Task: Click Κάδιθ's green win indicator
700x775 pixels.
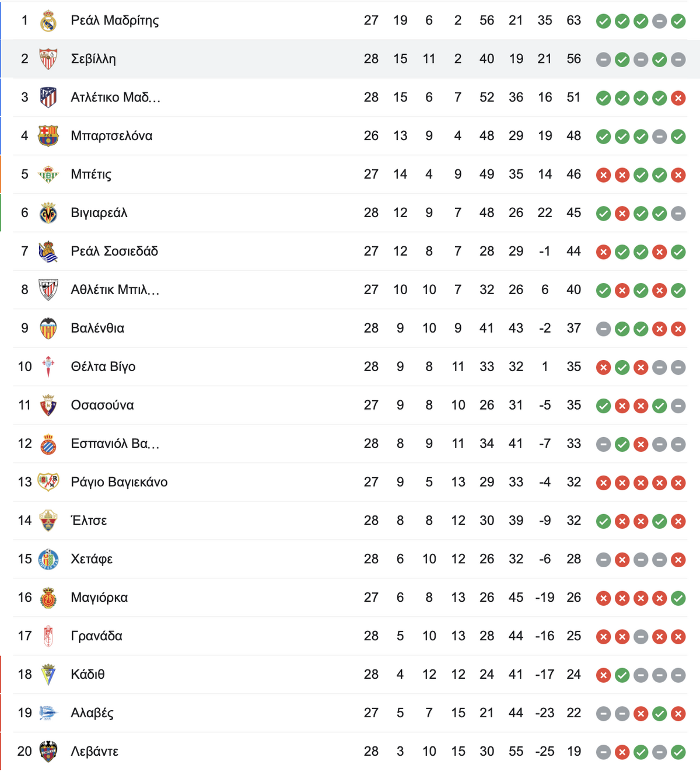Action: click(622, 676)
